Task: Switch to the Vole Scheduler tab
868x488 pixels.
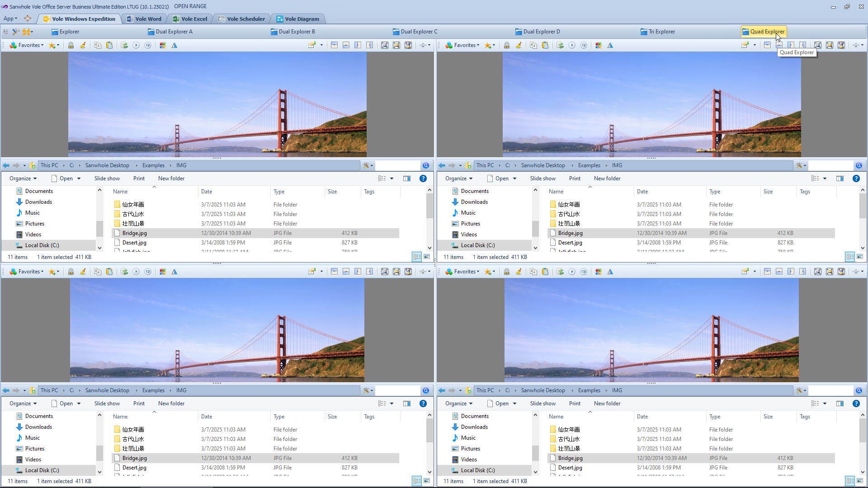Action: click(x=242, y=19)
